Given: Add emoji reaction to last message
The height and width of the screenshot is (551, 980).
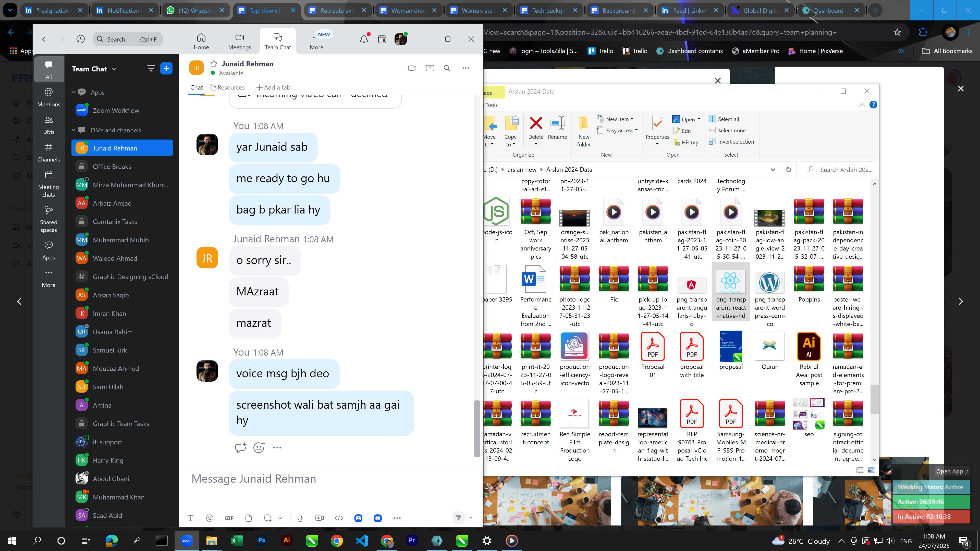Looking at the screenshot, I should tap(259, 448).
